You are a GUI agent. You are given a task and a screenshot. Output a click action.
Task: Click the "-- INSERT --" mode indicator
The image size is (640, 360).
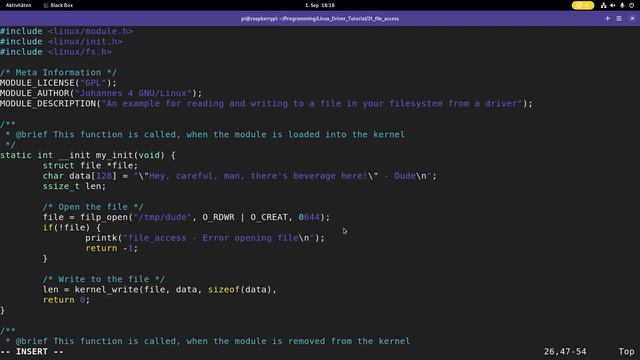[32, 351]
